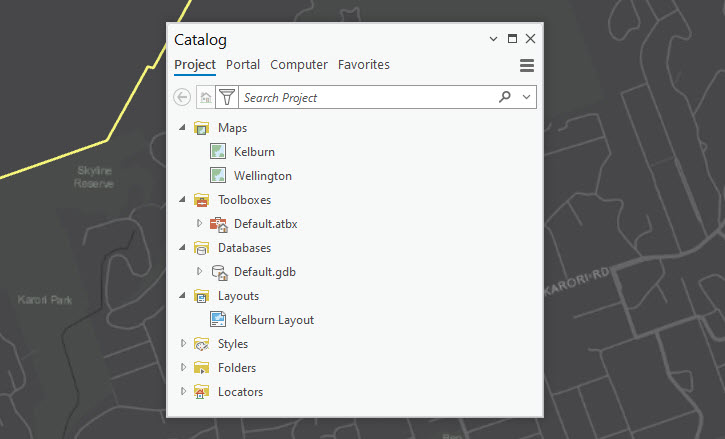This screenshot has width=725, height=439.
Task: Click the home icon in search bar
Action: tap(206, 97)
